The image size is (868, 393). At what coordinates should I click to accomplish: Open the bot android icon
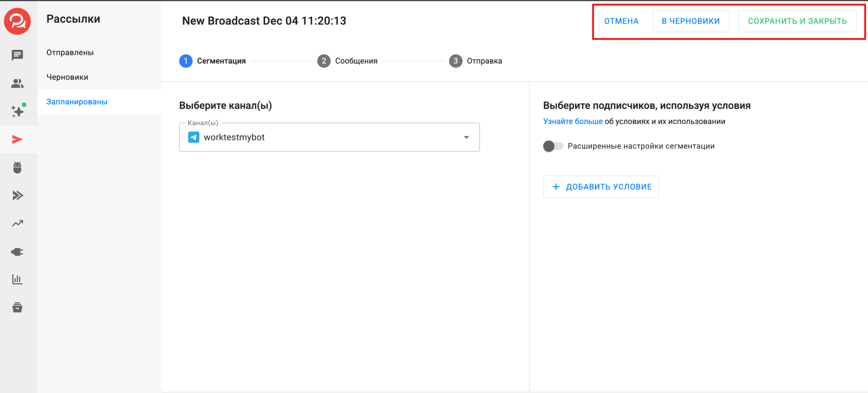[x=17, y=168]
